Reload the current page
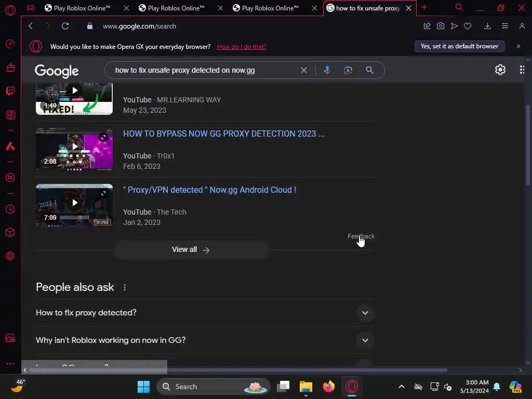 pyautogui.click(x=65, y=26)
